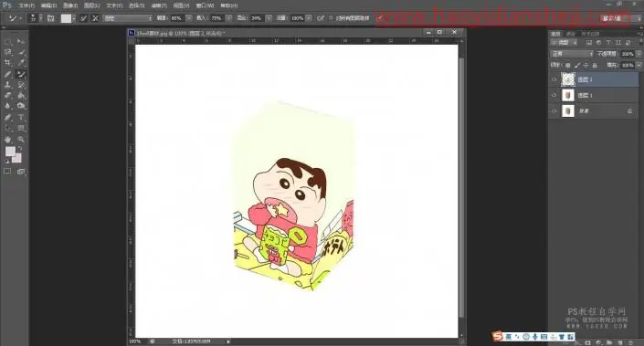Filter layers by shape layers
644x346 pixels.
coord(618,42)
